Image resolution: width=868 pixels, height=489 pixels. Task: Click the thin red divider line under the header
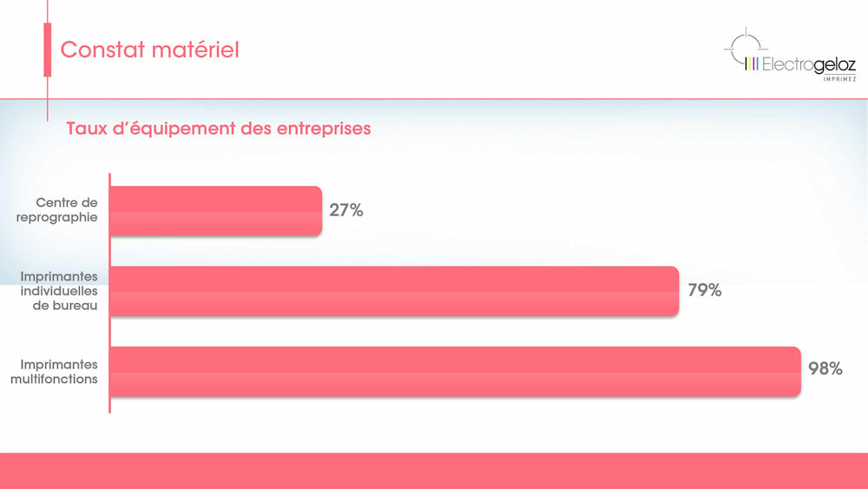point(434,99)
